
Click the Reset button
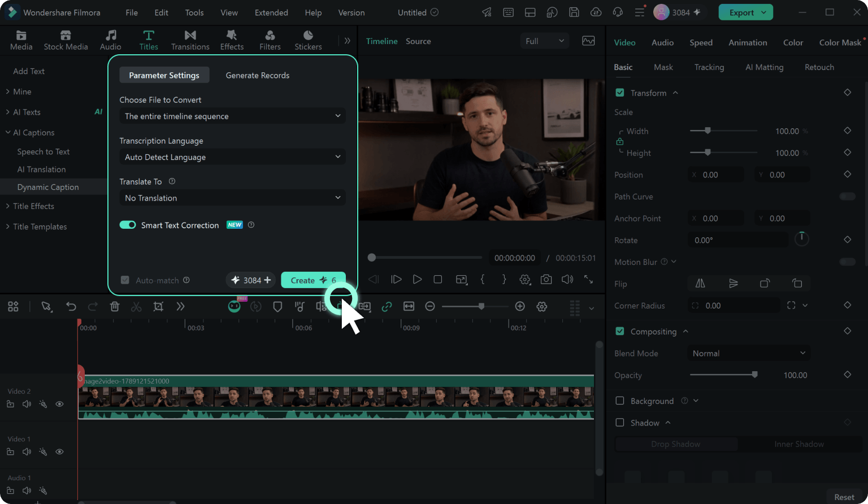844,497
